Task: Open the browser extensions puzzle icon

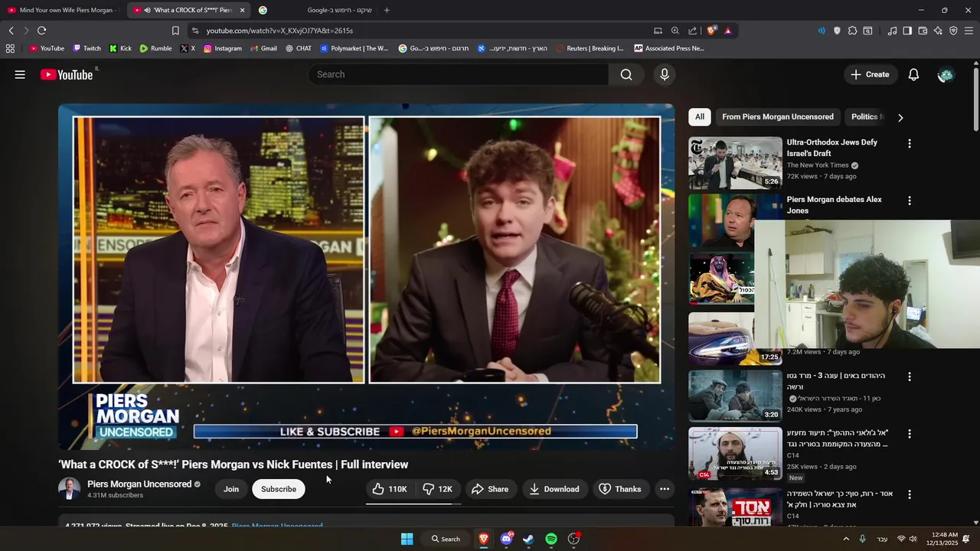Action: [x=853, y=31]
